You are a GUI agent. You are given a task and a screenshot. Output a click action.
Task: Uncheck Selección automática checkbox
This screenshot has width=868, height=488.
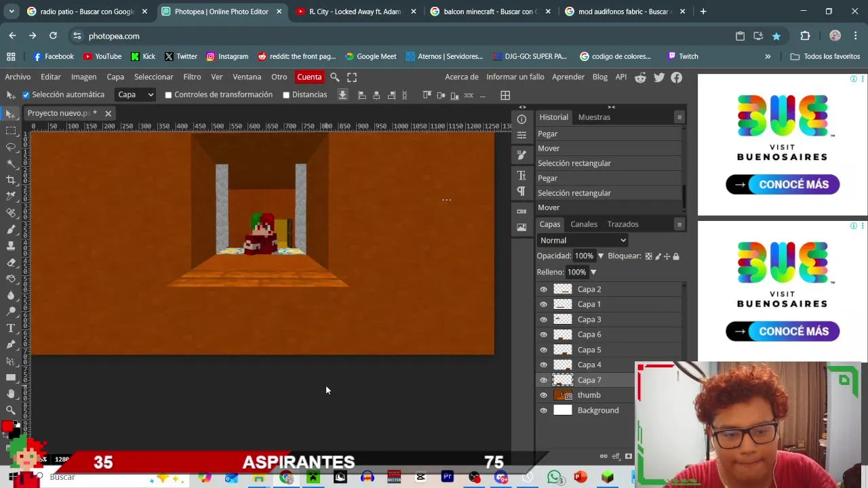point(26,95)
